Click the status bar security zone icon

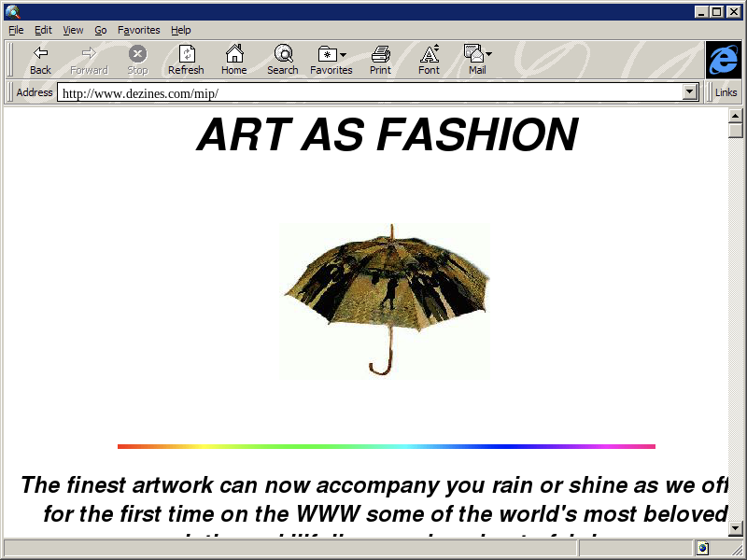[x=702, y=548]
